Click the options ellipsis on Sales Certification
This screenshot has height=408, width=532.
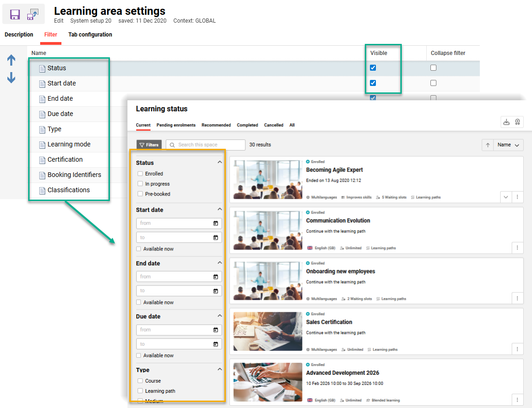[517, 349]
